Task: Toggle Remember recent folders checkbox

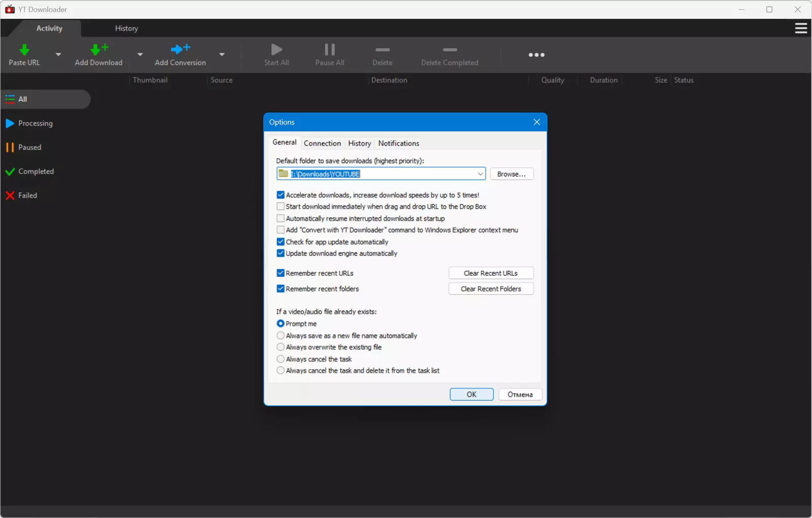Action: pos(280,289)
